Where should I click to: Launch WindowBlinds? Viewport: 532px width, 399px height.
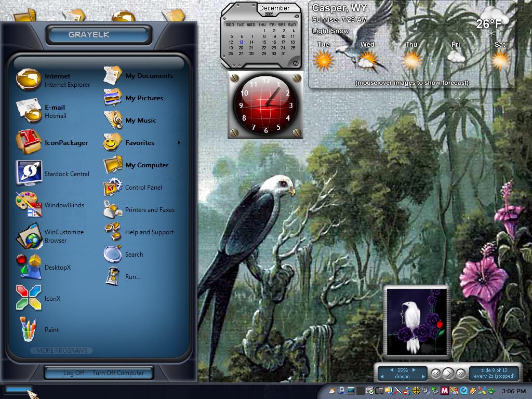point(50,205)
